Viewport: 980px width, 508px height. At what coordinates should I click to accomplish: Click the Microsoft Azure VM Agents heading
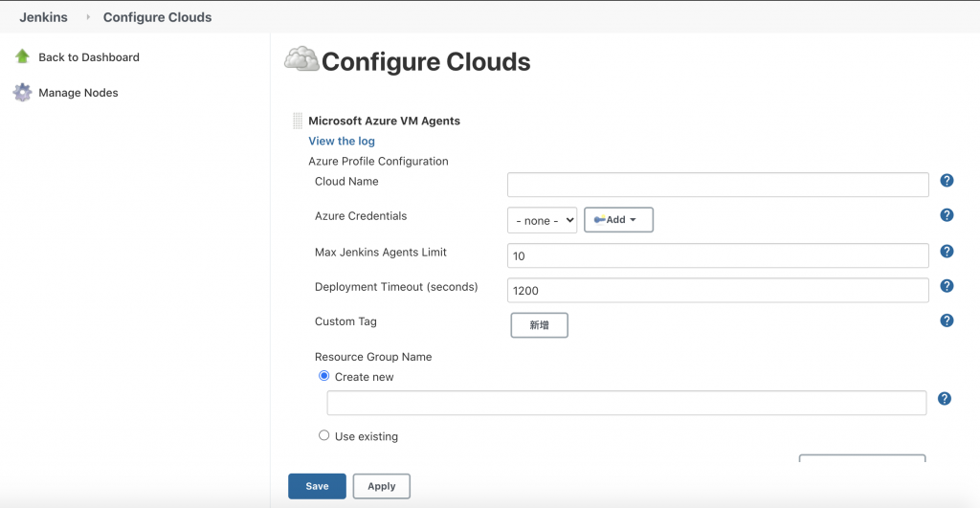click(x=385, y=121)
